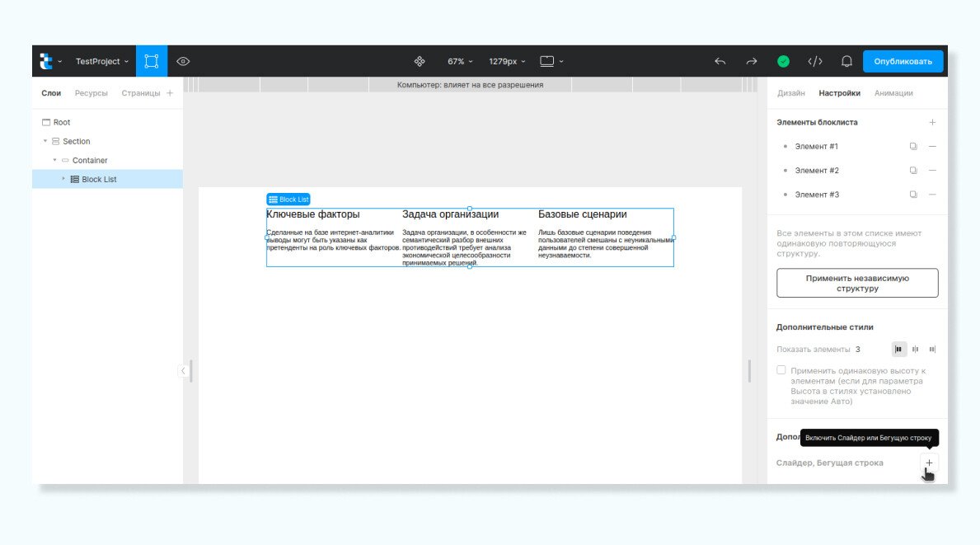Select the frame edit mode icon
Viewport: 980px width, 545px height.
click(x=152, y=61)
